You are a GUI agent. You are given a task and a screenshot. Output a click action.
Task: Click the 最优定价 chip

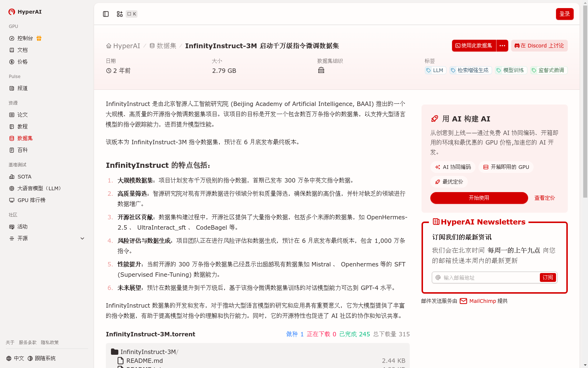pyautogui.click(x=449, y=182)
